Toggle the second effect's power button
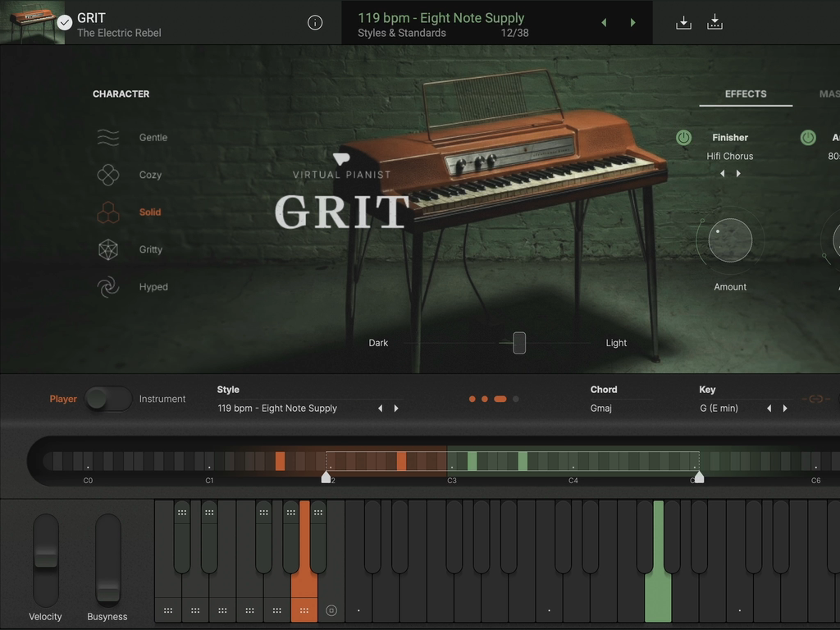Viewport: 840px width, 630px height. point(808,138)
